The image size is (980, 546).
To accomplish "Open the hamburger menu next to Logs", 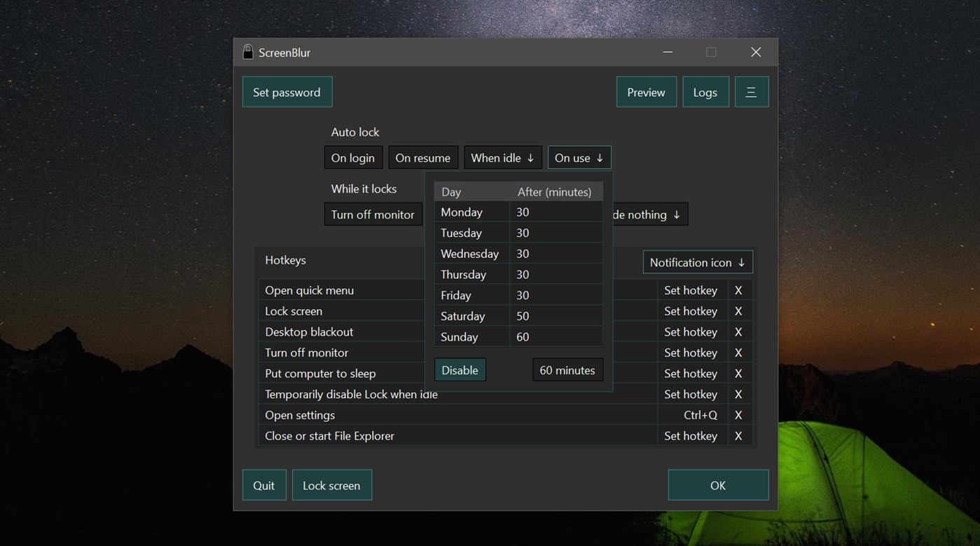I will coord(751,91).
